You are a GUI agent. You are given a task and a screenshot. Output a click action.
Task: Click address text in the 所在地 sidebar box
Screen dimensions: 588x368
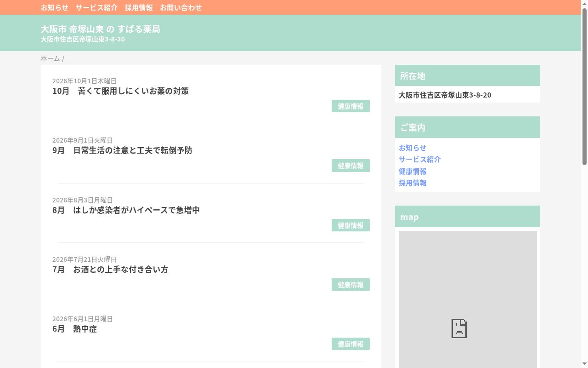pyautogui.click(x=445, y=95)
